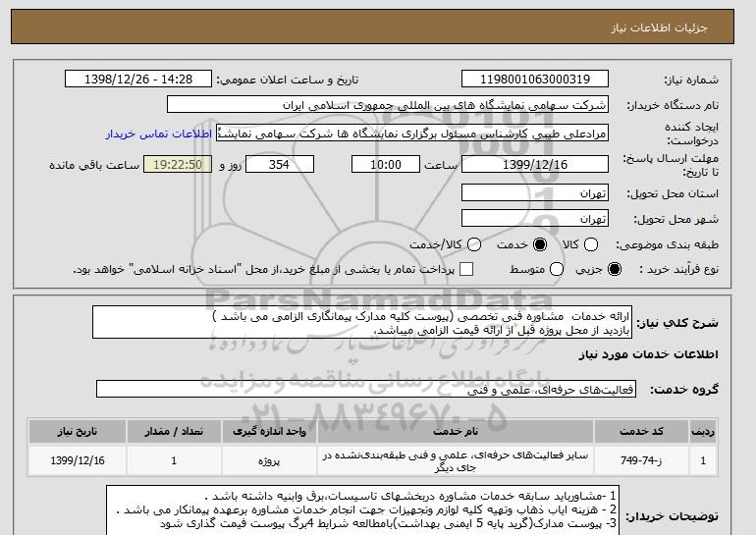Click the table date cell 1399/12/16

pyautogui.click(x=78, y=460)
